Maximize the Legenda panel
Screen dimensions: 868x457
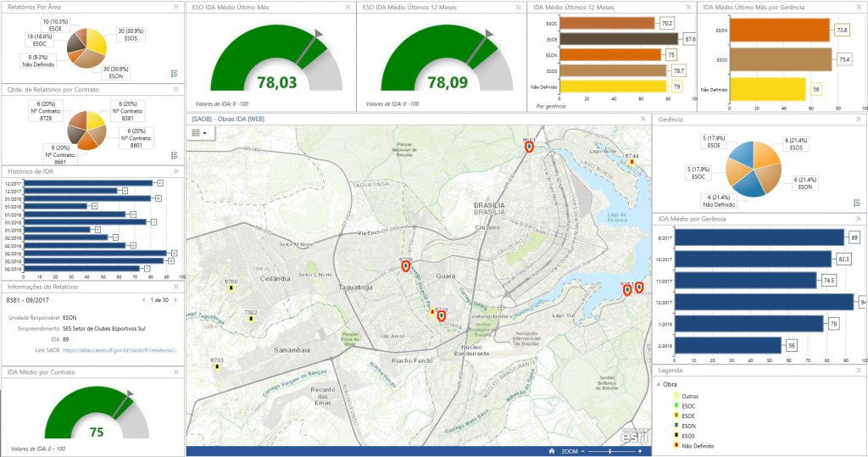point(859,371)
